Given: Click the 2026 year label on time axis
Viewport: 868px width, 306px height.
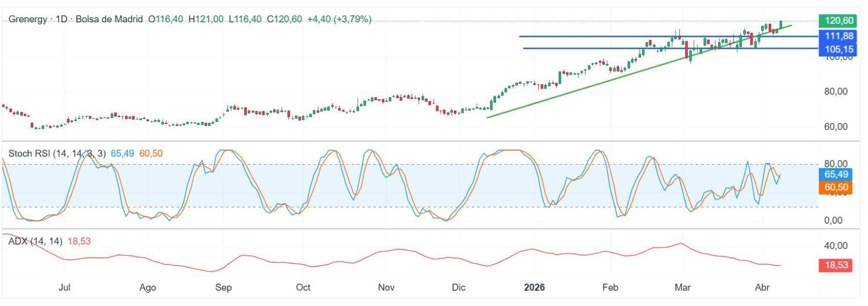Looking at the screenshot, I should coord(534,288).
